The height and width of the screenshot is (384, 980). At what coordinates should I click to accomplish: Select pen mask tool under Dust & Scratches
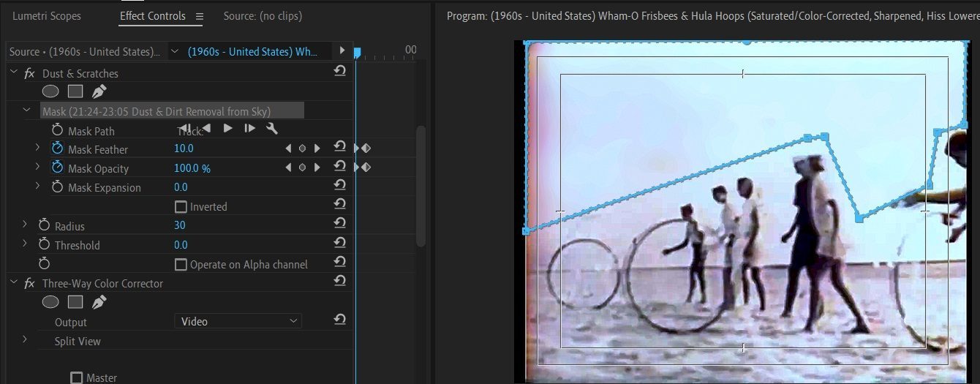99,91
